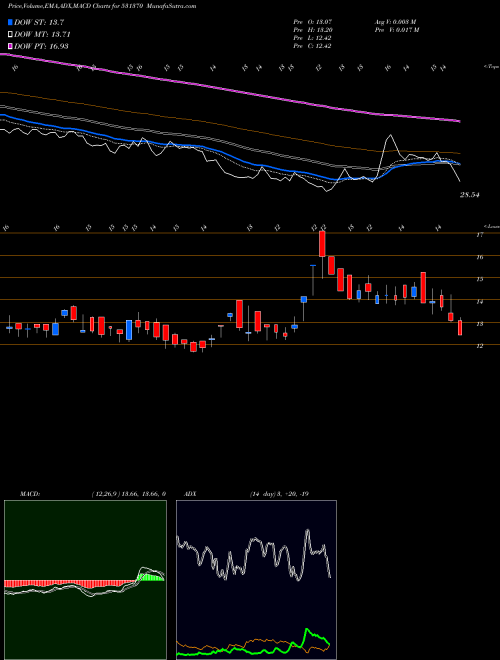Viewport: 500px width, 660px height.
Task: Click the green +DI line peak in ADX
Action: click(307, 630)
